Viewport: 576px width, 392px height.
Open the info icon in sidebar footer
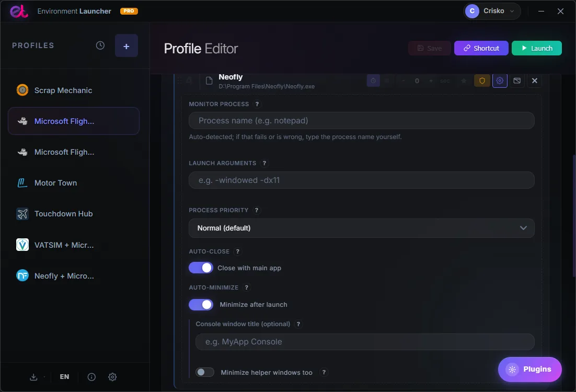pyautogui.click(x=91, y=377)
